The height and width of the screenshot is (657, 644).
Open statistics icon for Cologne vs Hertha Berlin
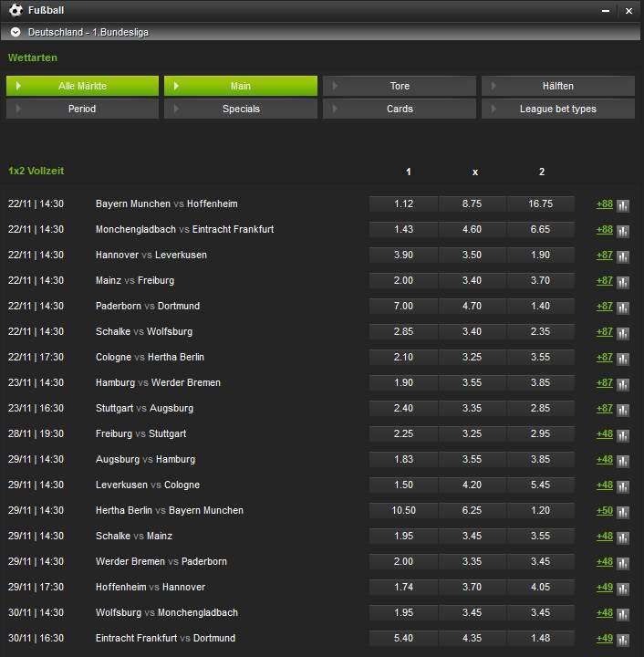(x=623, y=360)
